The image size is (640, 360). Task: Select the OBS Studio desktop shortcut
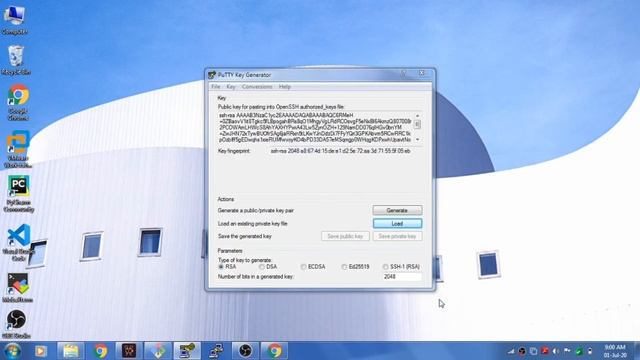pos(16,324)
